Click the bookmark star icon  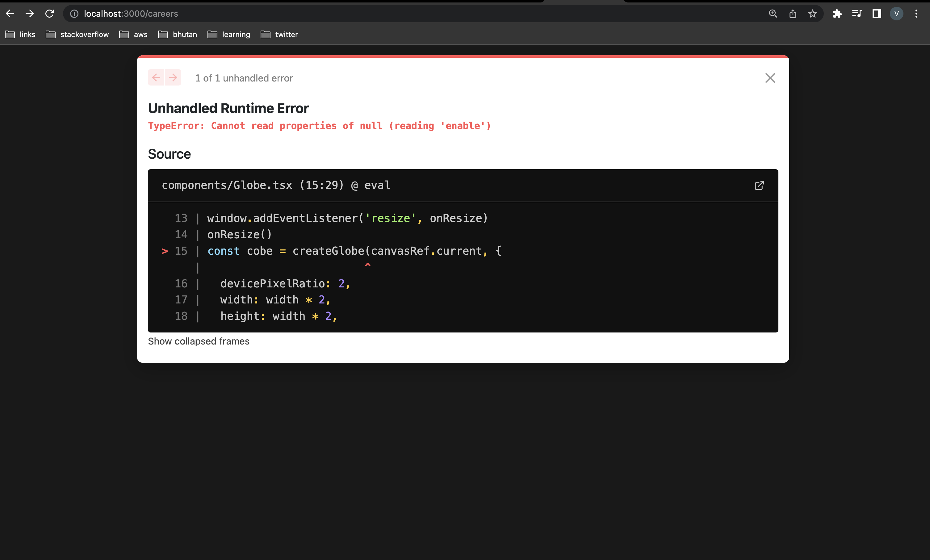812,14
